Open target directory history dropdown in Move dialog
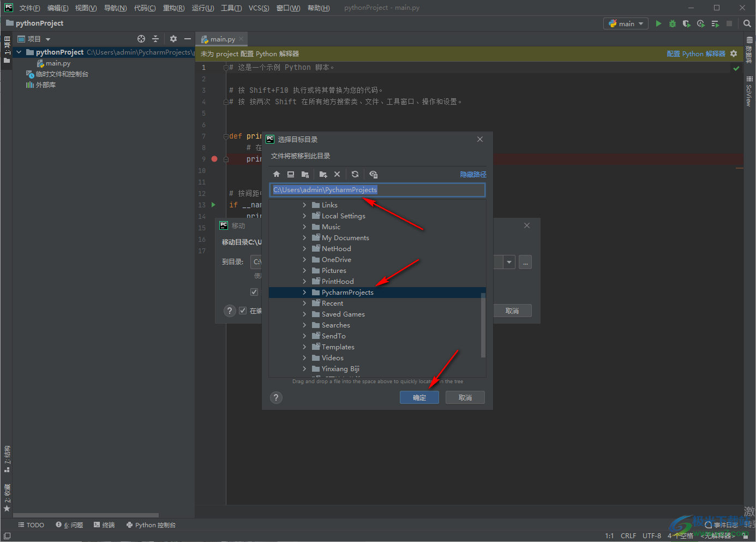Viewport: 756px width, 542px height. [x=509, y=262]
